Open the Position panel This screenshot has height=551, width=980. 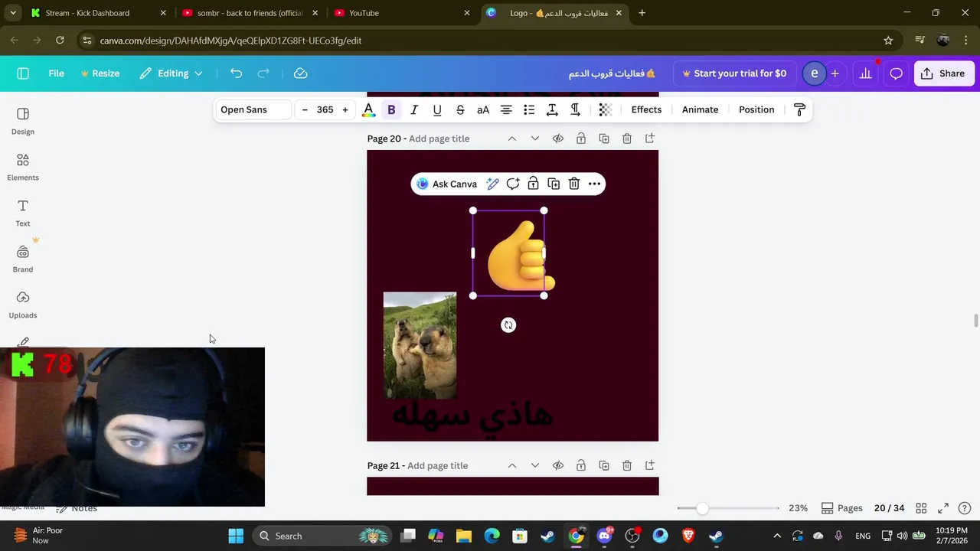(756, 109)
